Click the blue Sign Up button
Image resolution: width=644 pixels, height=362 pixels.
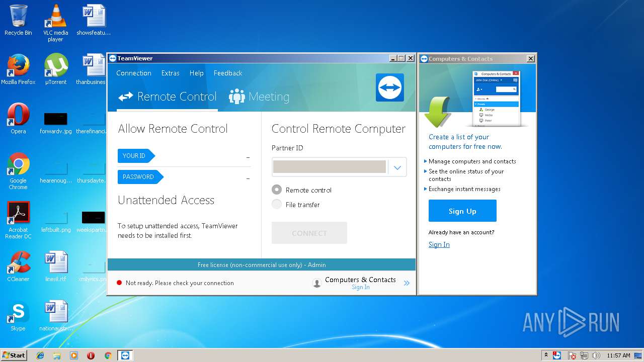(462, 211)
